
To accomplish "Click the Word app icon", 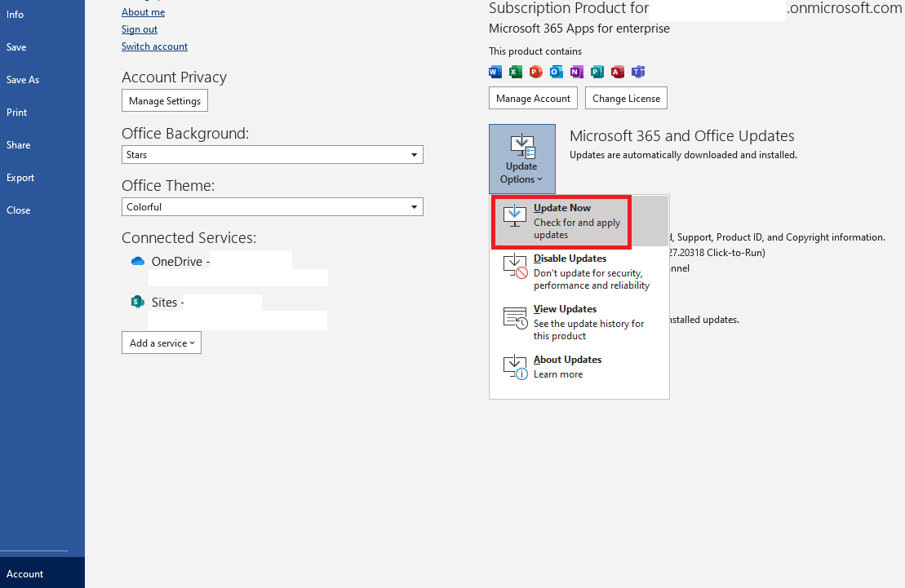I will [x=495, y=72].
